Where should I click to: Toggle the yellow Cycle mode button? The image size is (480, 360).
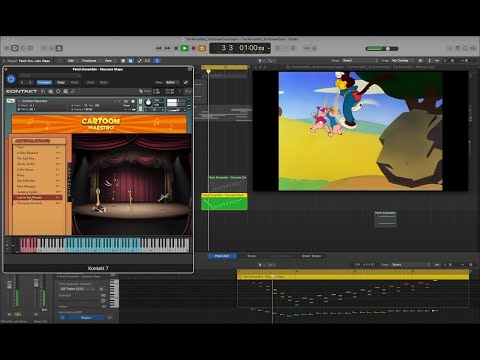click(x=202, y=48)
